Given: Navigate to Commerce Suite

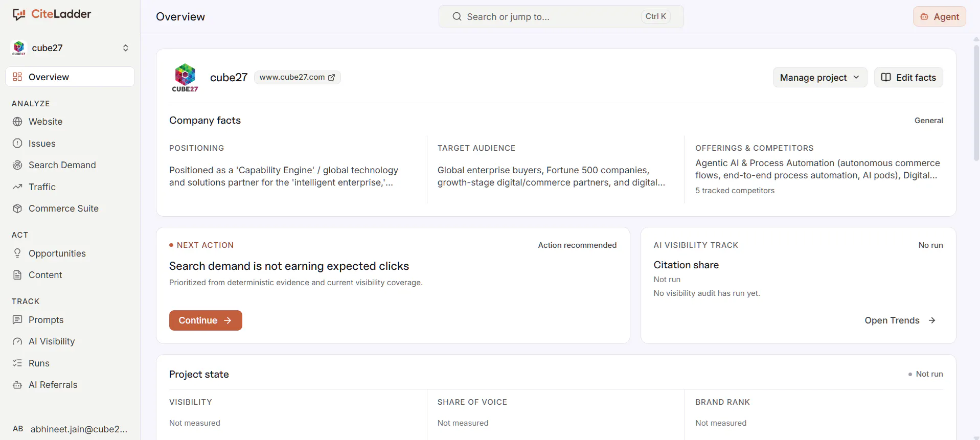Looking at the screenshot, I should coord(70,209).
